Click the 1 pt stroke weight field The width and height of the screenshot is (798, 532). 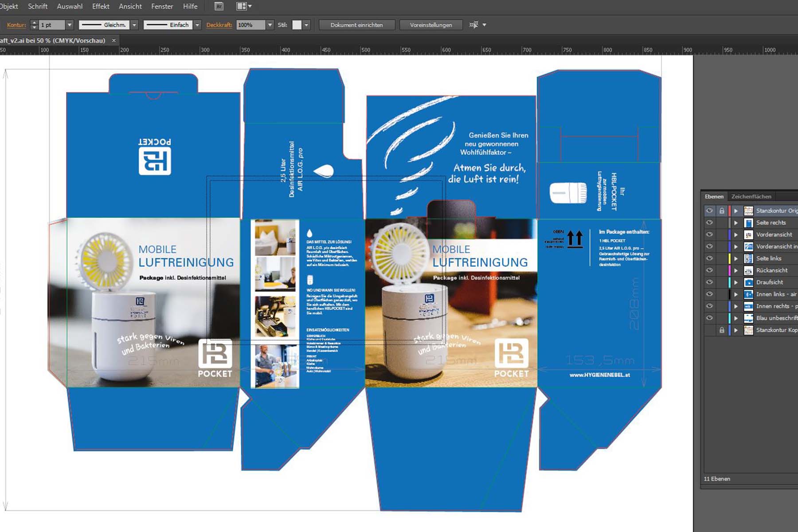click(x=52, y=25)
